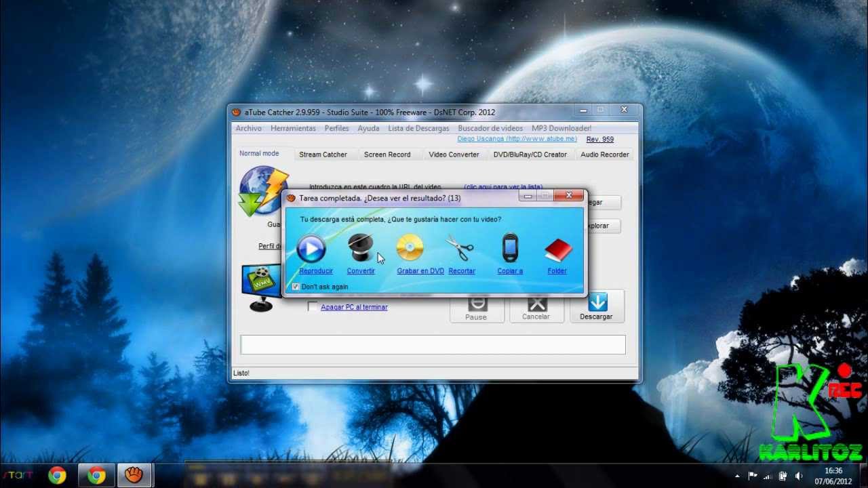Screen dimensions: 868x488
Task: Click the first Chrome icon on the taskbar
Action: [57, 476]
